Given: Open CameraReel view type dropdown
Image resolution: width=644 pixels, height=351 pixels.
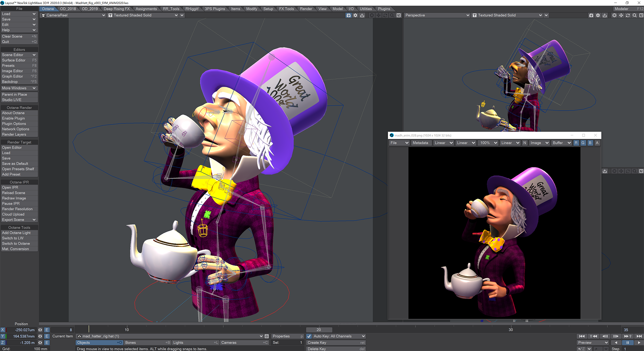Looking at the screenshot, I should 73,15.
